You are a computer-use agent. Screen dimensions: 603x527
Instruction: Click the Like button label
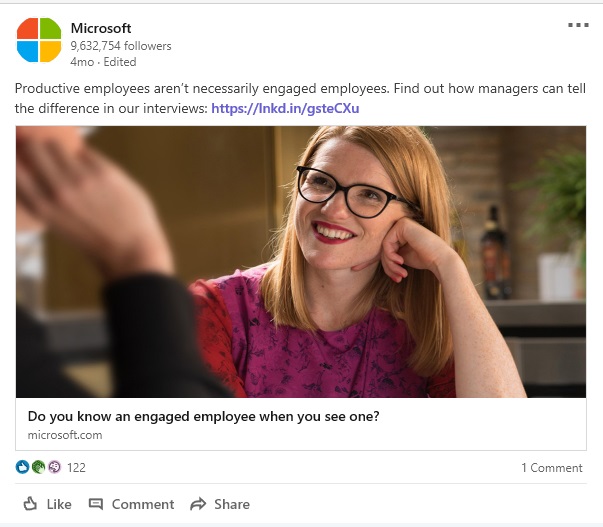click(x=59, y=504)
